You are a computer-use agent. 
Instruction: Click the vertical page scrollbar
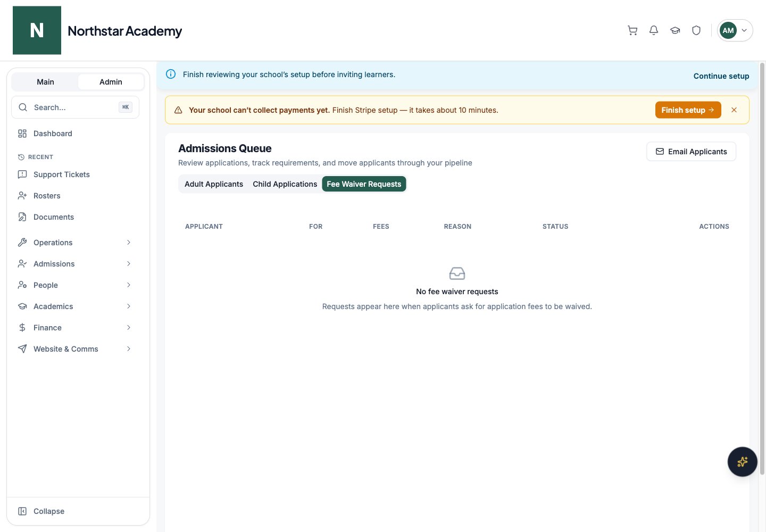[x=762, y=269]
